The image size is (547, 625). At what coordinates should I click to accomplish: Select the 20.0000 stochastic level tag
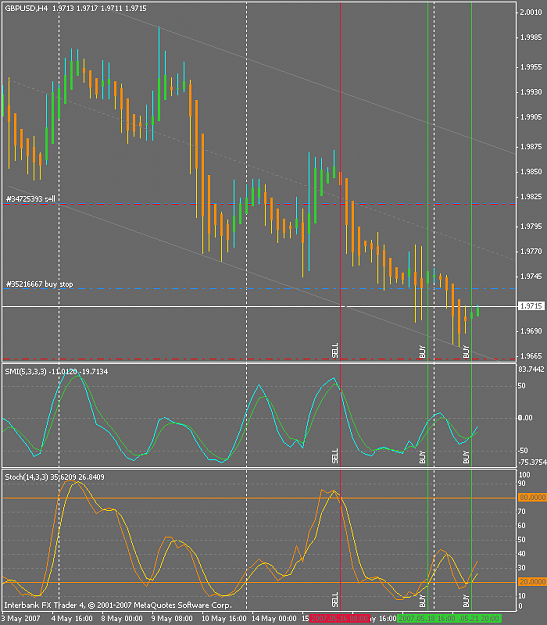pyautogui.click(x=532, y=582)
